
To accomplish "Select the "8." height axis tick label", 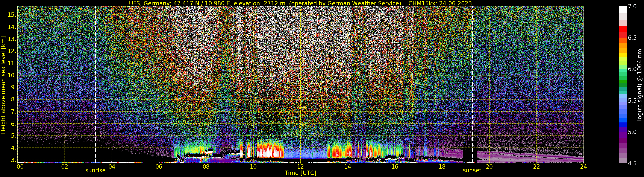I will [x=13, y=99].
